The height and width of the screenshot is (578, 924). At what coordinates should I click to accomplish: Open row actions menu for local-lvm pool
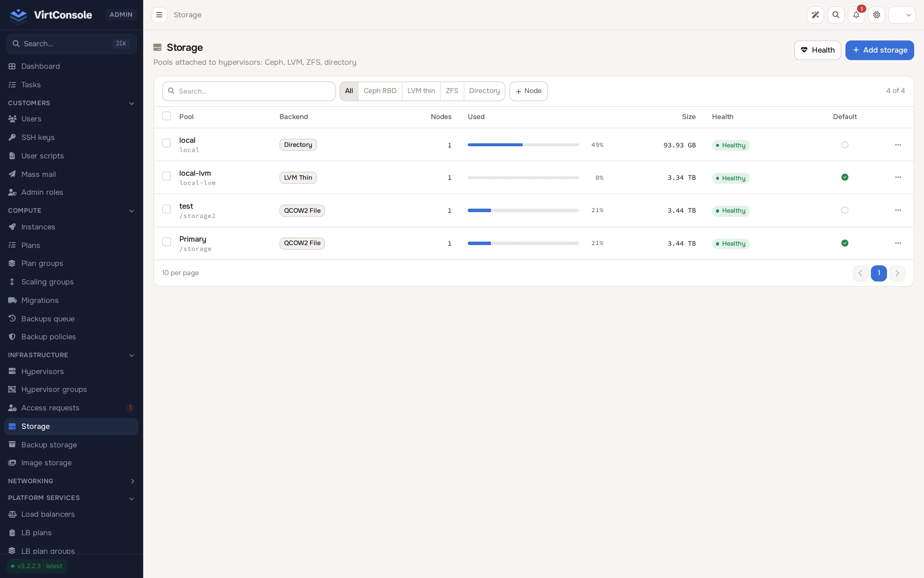click(898, 177)
